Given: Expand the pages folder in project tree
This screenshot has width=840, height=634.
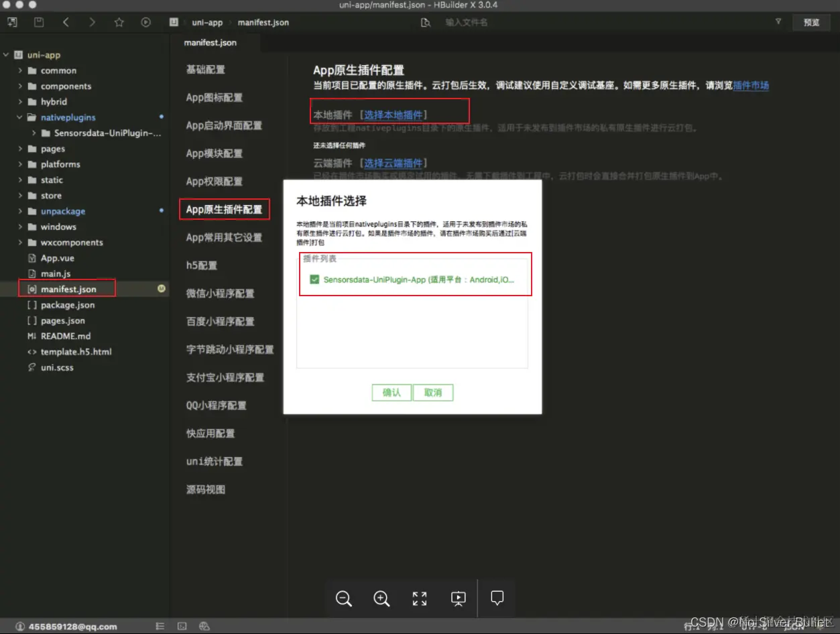Looking at the screenshot, I should pyautogui.click(x=20, y=148).
